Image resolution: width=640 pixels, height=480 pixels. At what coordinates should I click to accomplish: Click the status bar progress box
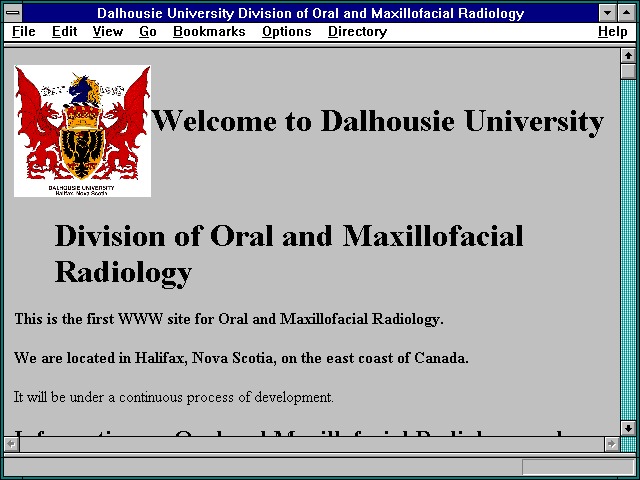tap(578, 467)
